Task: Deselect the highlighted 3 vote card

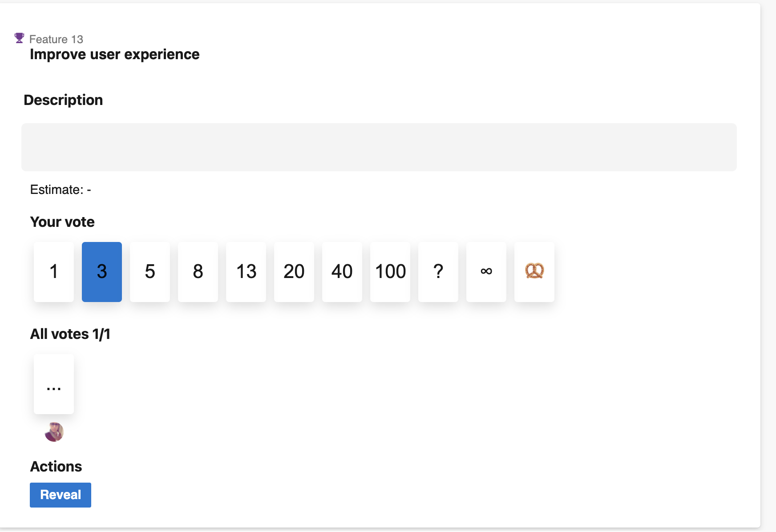Action: 102,272
